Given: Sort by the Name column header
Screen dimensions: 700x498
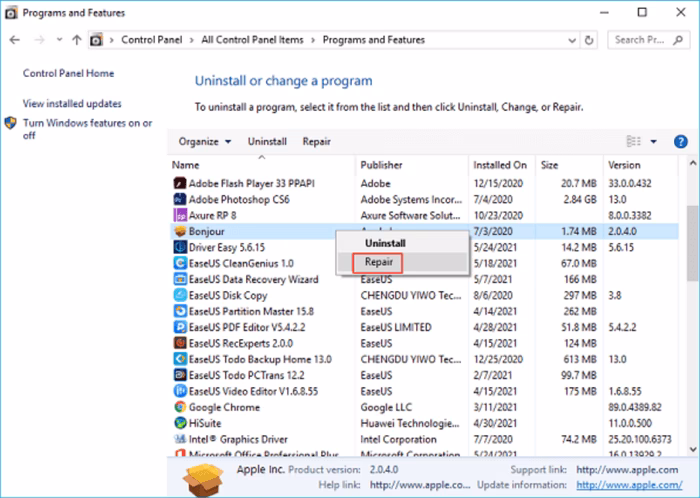Looking at the screenshot, I should pyautogui.click(x=262, y=165).
